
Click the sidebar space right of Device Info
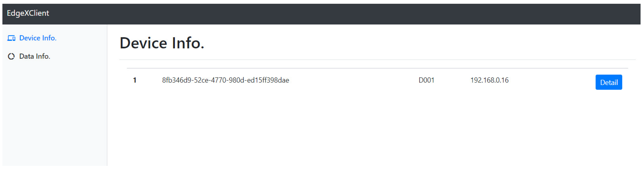pos(83,38)
